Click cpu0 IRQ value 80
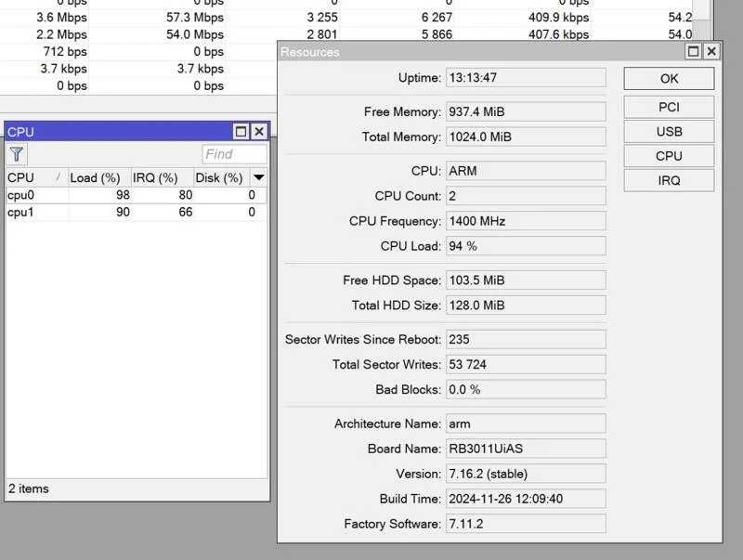 185,195
